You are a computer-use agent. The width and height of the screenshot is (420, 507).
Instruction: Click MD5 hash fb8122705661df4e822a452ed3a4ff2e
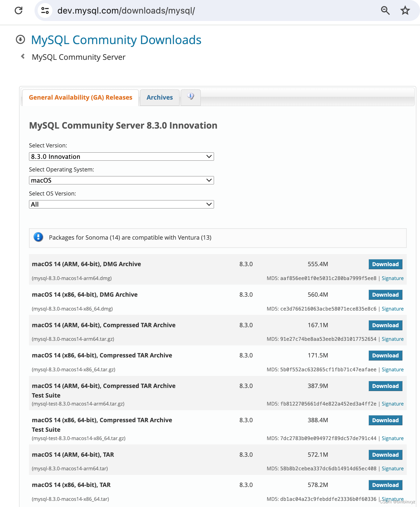pyautogui.click(x=328, y=404)
